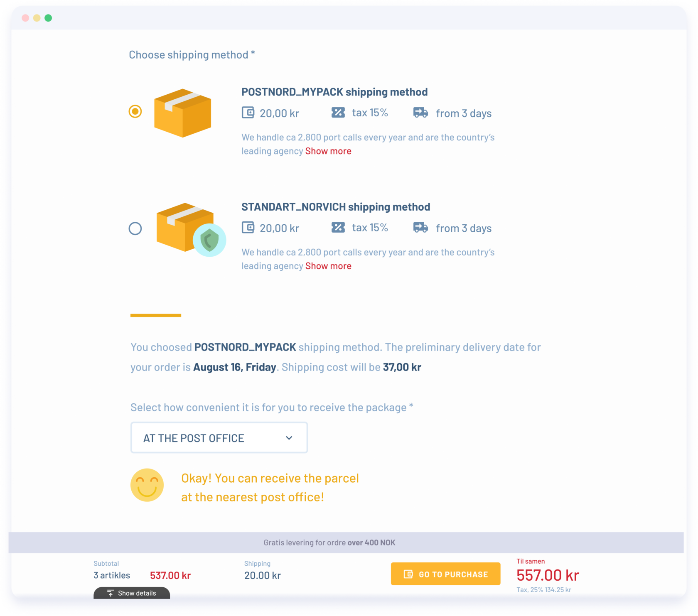Click the 37,00 kr shipping cost text
This screenshot has width=698, height=616.
coord(402,367)
